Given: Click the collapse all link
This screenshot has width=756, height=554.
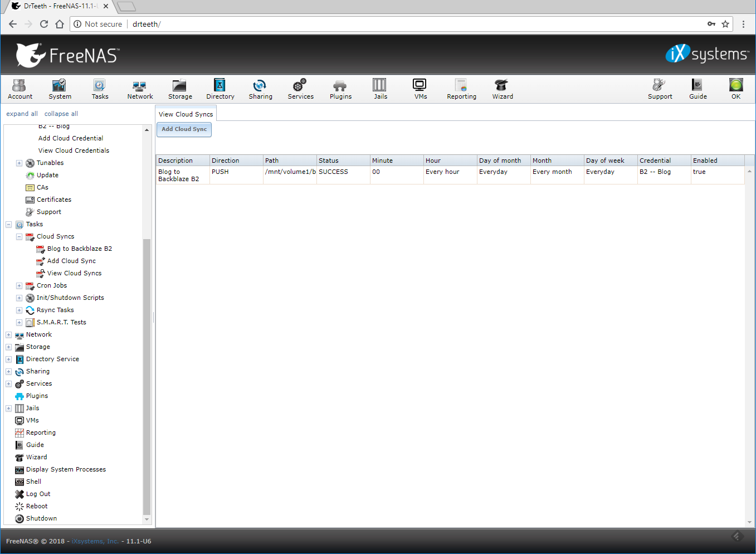Looking at the screenshot, I should coord(61,114).
